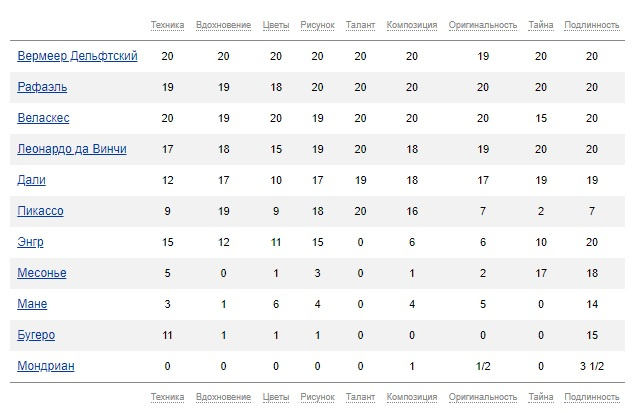Select the Бугеро link

click(x=38, y=335)
